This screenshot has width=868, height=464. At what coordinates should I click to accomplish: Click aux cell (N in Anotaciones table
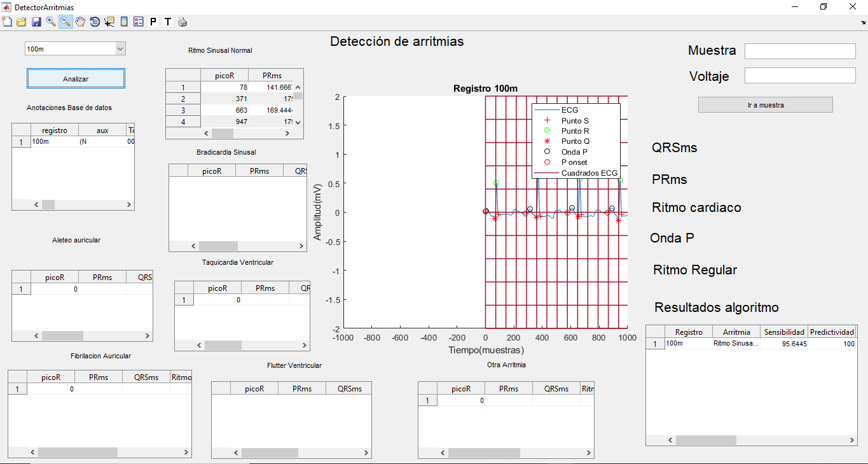coord(102,142)
